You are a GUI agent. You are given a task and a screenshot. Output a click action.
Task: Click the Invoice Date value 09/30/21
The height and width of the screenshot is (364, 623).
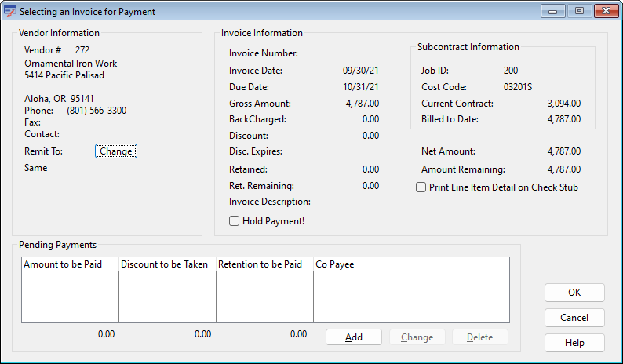point(361,71)
